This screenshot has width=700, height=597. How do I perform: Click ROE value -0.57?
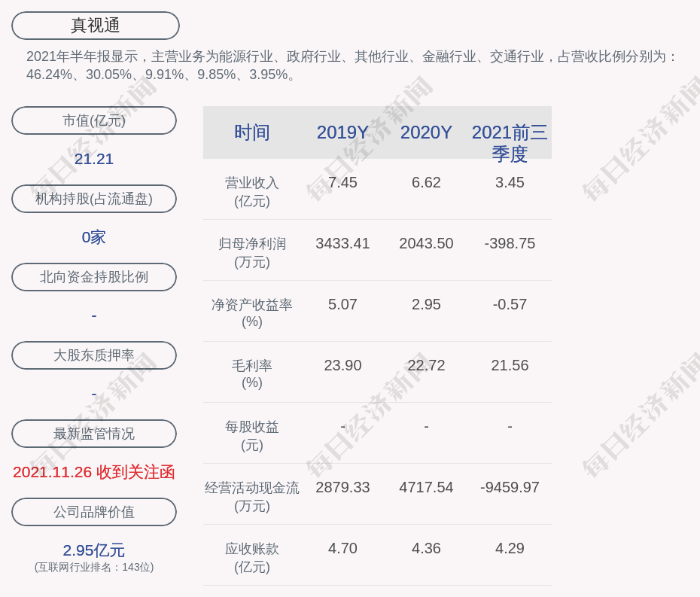point(510,305)
